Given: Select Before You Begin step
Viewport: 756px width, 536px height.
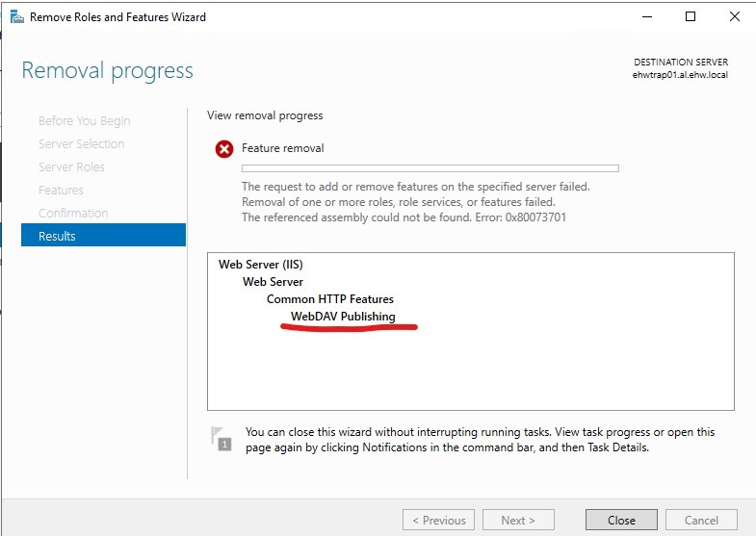Looking at the screenshot, I should (x=85, y=121).
